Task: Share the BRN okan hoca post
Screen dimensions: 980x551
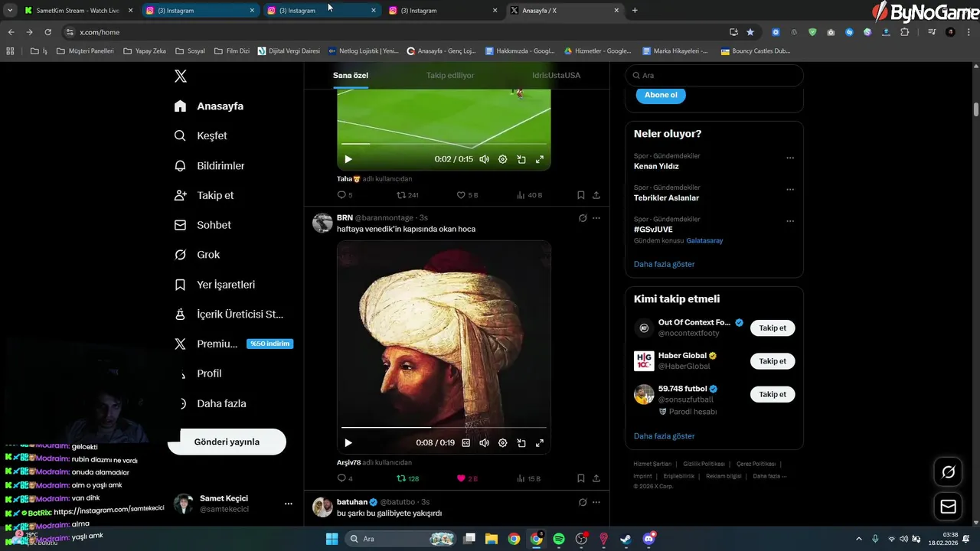Action: (x=596, y=478)
